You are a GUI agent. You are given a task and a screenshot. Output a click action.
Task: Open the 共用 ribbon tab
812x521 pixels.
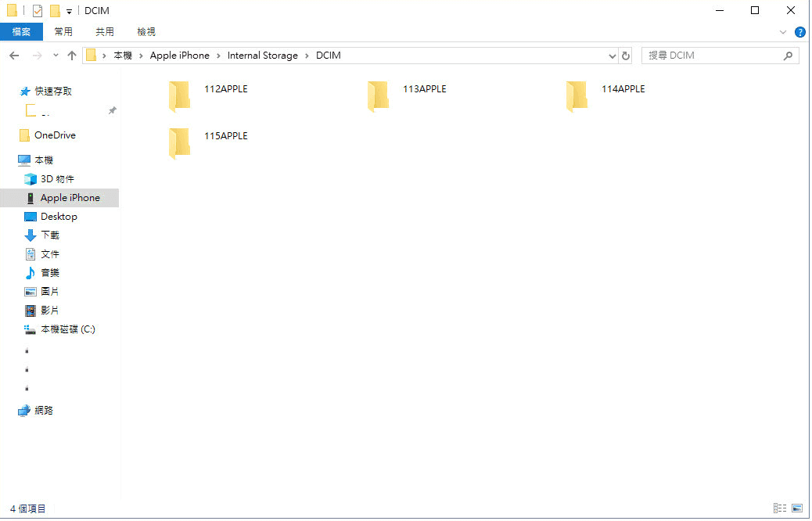[x=105, y=32]
